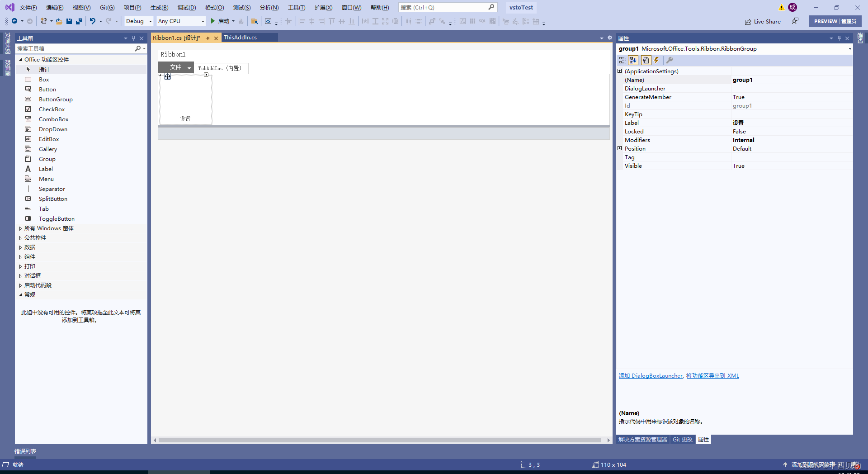The width and height of the screenshot is (868, 474).
Task: Click the find in files folder icon
Action: [x=255, y=21]
